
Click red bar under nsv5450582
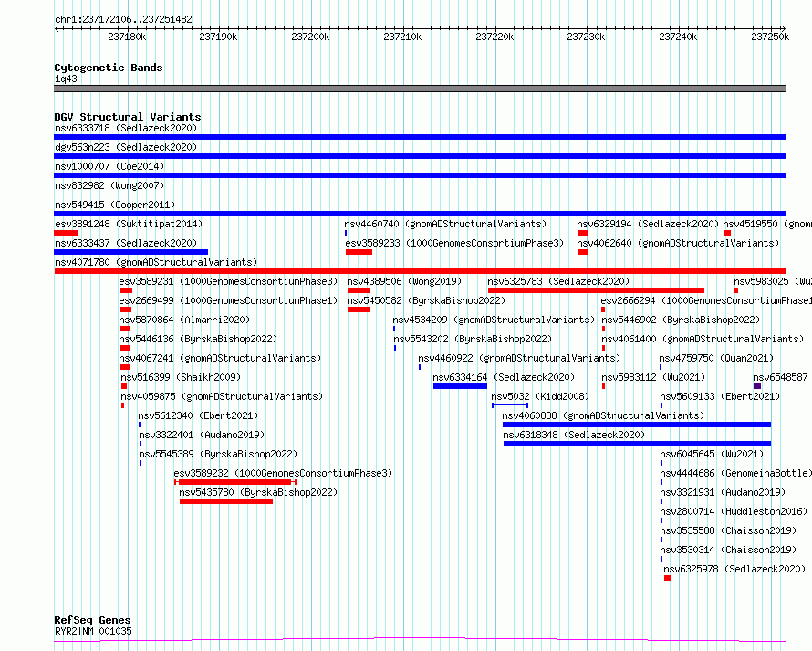click(x=359, y=310)
